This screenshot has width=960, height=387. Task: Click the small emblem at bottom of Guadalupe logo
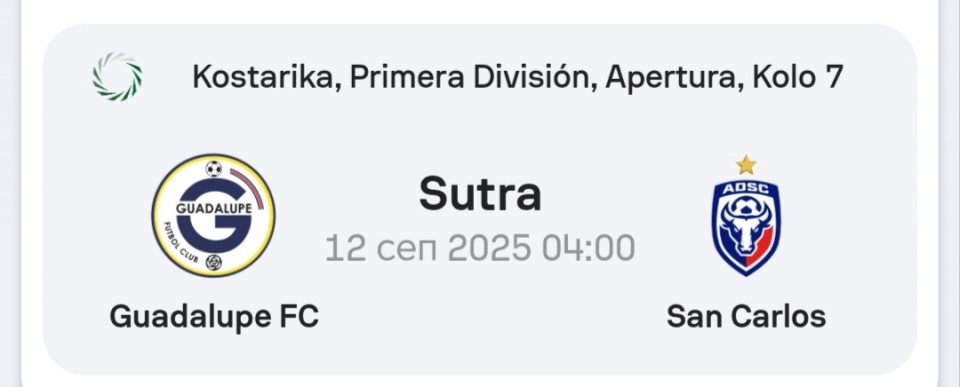[x=213, y=262]
